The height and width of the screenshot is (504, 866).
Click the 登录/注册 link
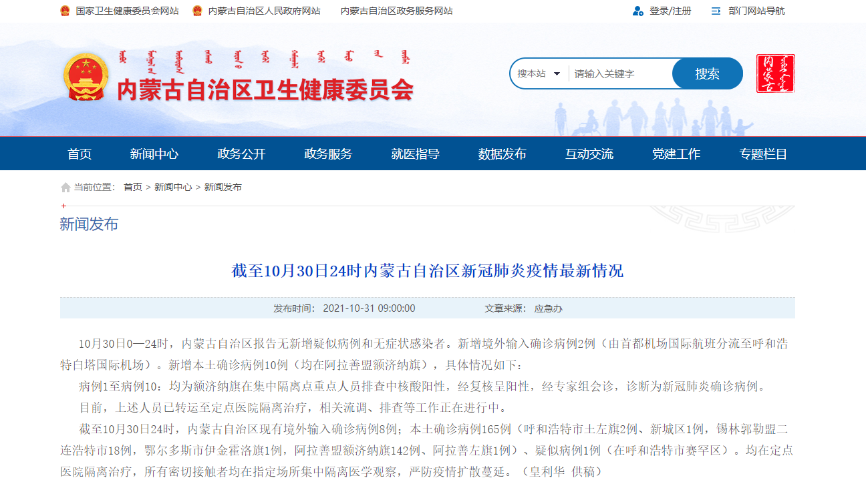pyautogui.click(x=670, y=11)
